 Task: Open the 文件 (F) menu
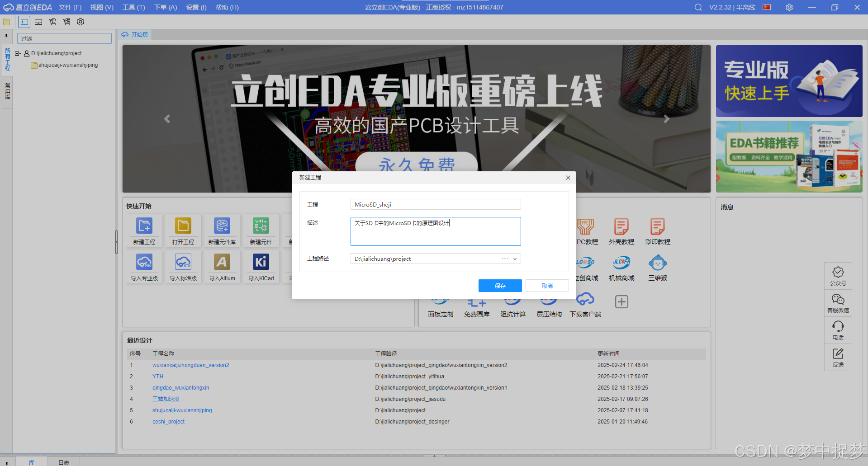[70, 7]
